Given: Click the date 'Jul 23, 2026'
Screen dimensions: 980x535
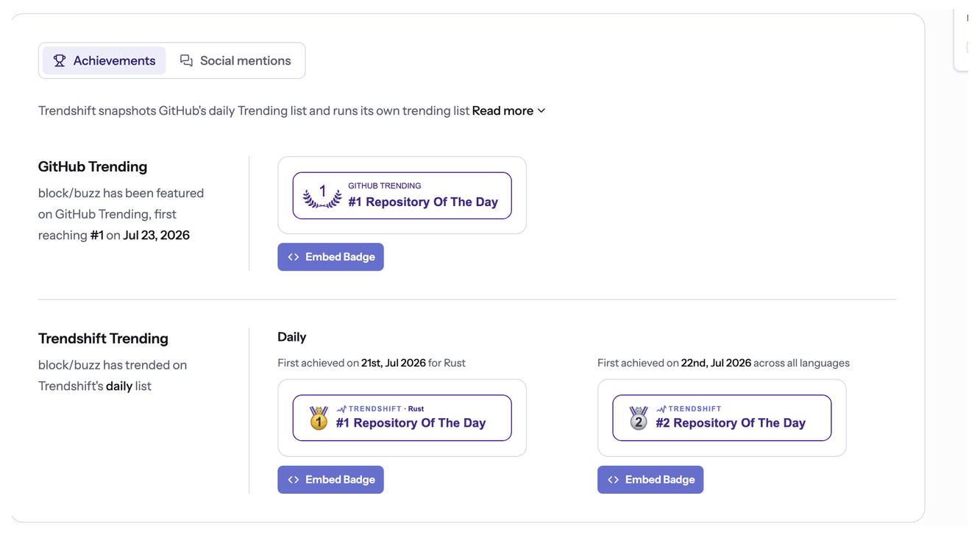Looking at the screenshot, I should [156, 235].
